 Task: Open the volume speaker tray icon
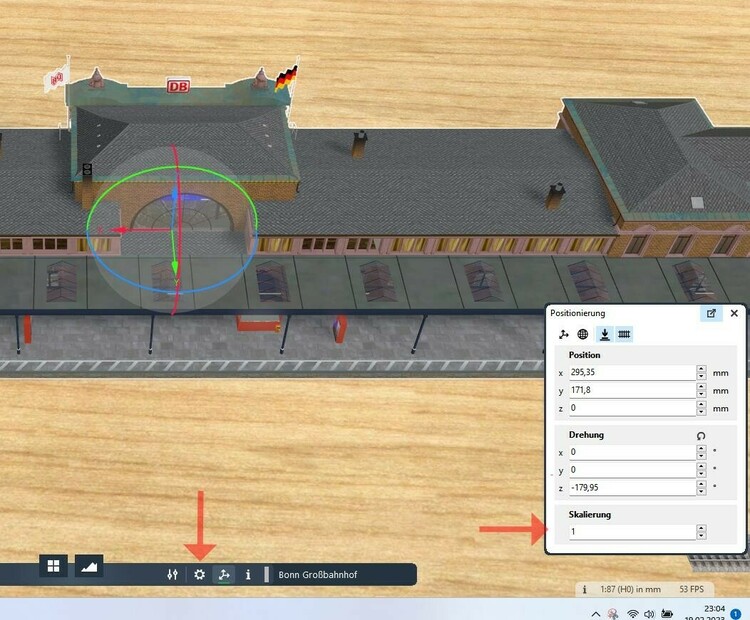click(x=649, y=614)
